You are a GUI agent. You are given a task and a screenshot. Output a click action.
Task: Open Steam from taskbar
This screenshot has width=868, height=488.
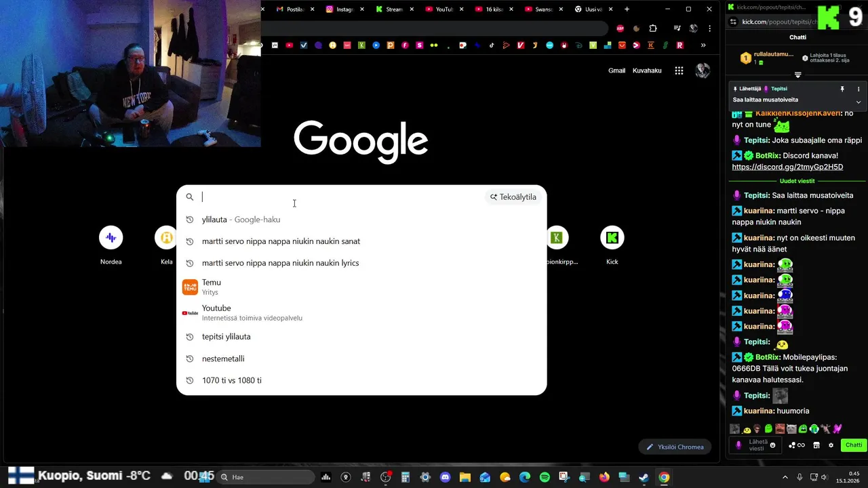pos(644,477)
